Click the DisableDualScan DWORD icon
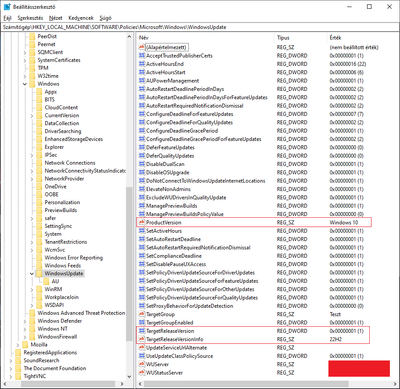This screenshot has height=389, width=400. [x=142, y=164]
